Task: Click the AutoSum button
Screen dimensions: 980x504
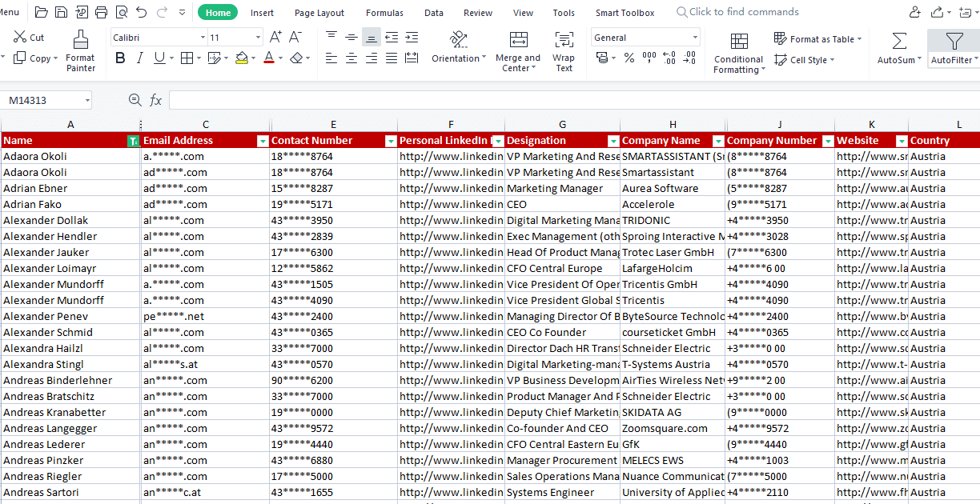Action: click(899, 49)
